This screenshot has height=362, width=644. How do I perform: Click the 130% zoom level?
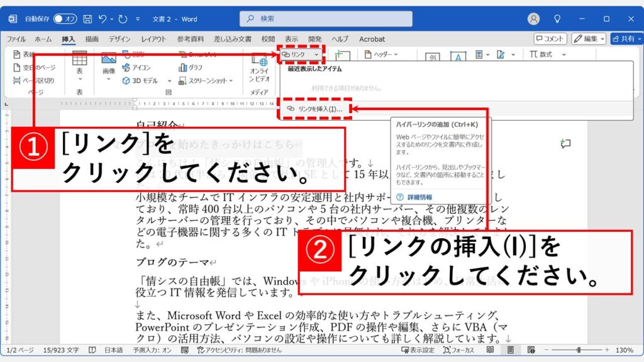coord(624,350)
